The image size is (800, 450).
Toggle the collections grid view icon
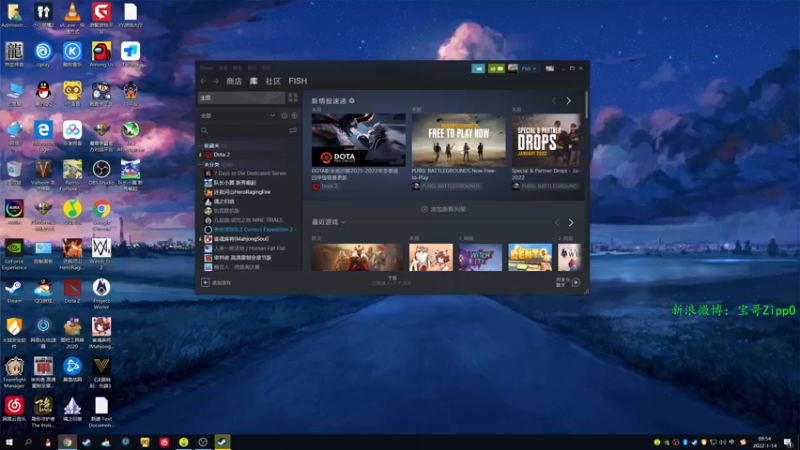coord(293,97)
